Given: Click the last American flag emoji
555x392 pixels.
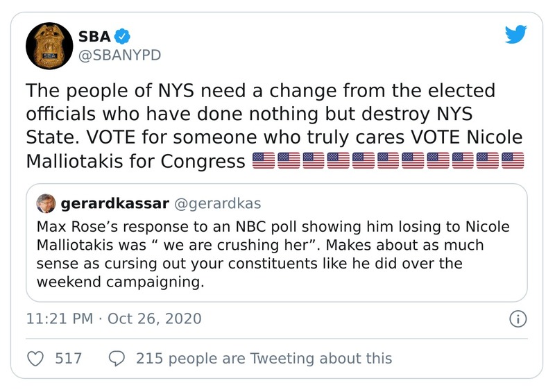Looking at the screenshot, I should (x=512, y=162).
